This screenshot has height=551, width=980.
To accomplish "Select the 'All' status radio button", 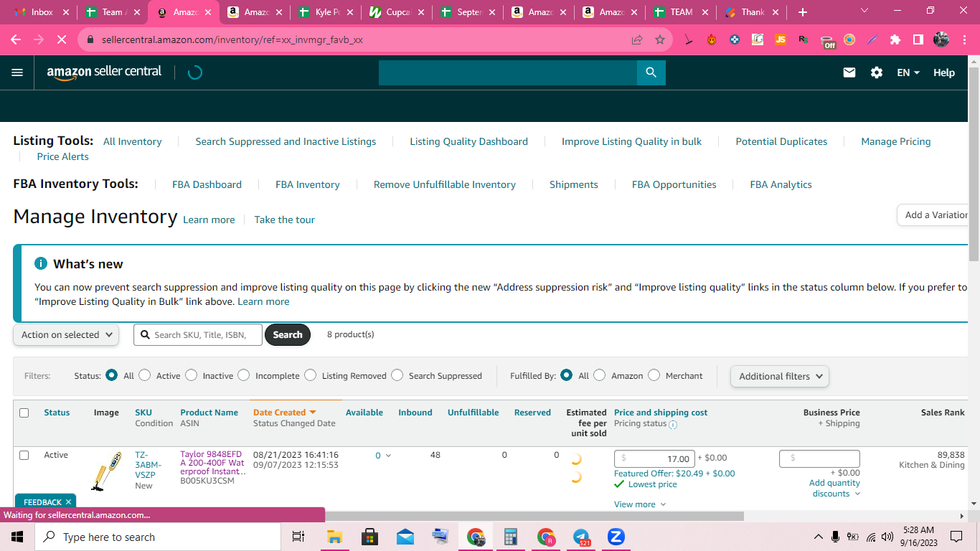I will coord(111,375).
